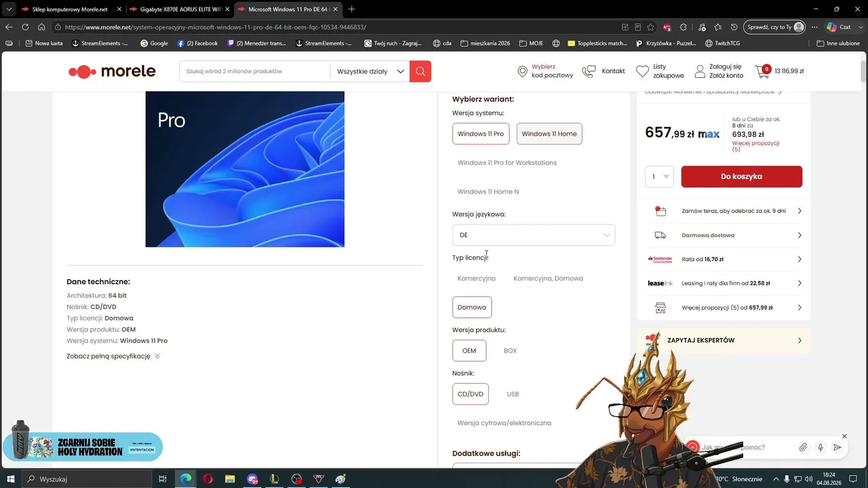The width and height of the screenshot is (868, 488).
Task: Open Opera browser from taskbar
Action: point(208,479)
